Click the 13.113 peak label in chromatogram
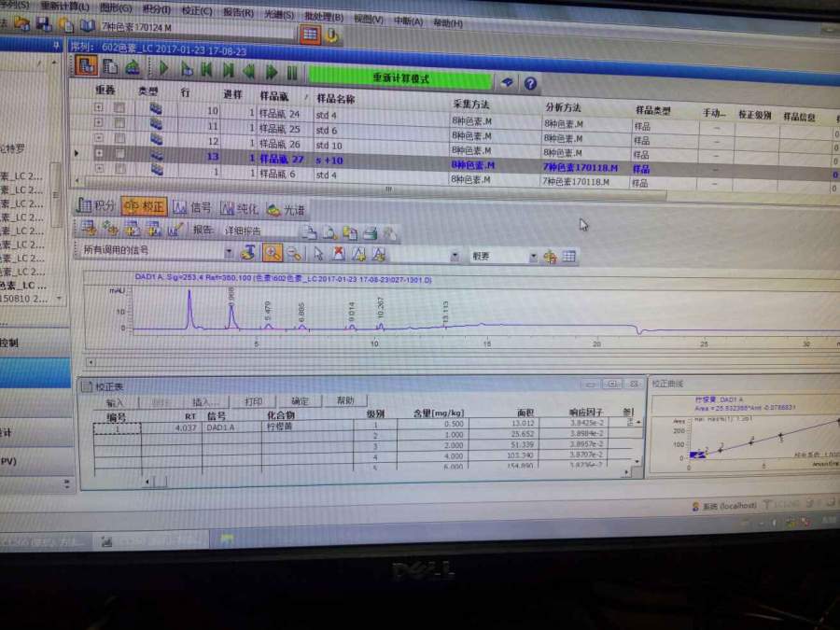Image resolution: width=840 pixels, height=630 pixels. point(446,312)
